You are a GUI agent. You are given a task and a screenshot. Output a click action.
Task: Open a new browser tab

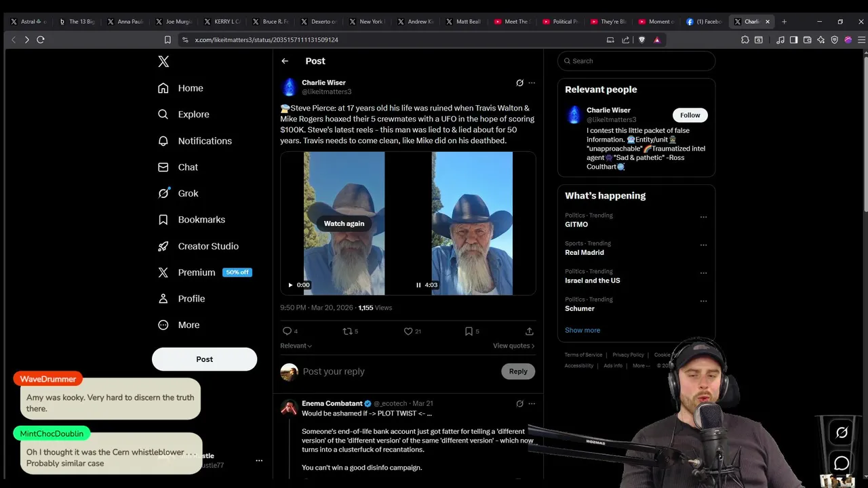784,22
